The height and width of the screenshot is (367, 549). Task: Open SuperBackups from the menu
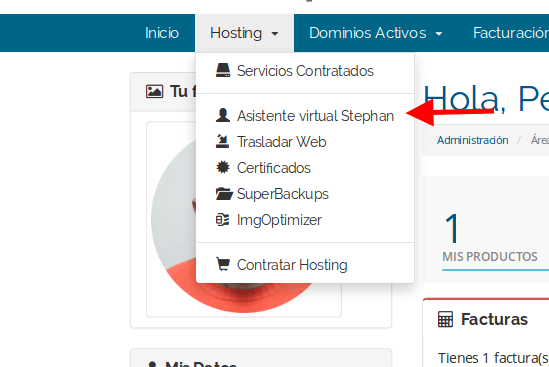pos(305,194)
